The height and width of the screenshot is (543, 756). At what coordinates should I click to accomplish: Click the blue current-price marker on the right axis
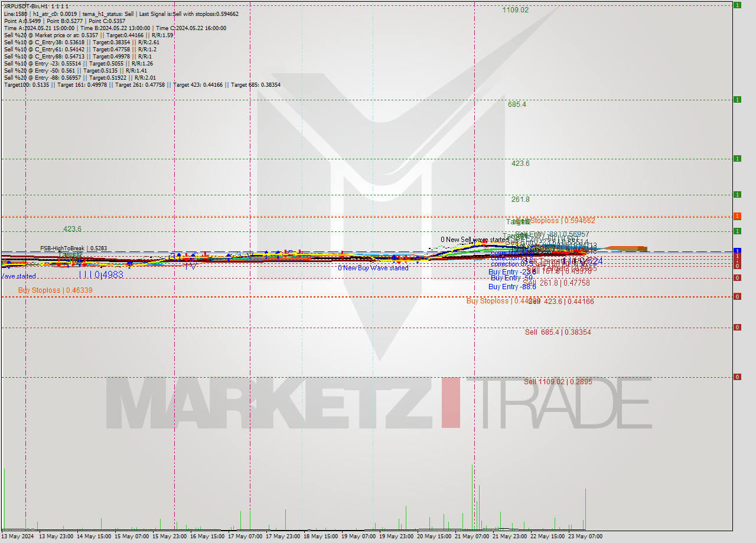pos(737,251)
